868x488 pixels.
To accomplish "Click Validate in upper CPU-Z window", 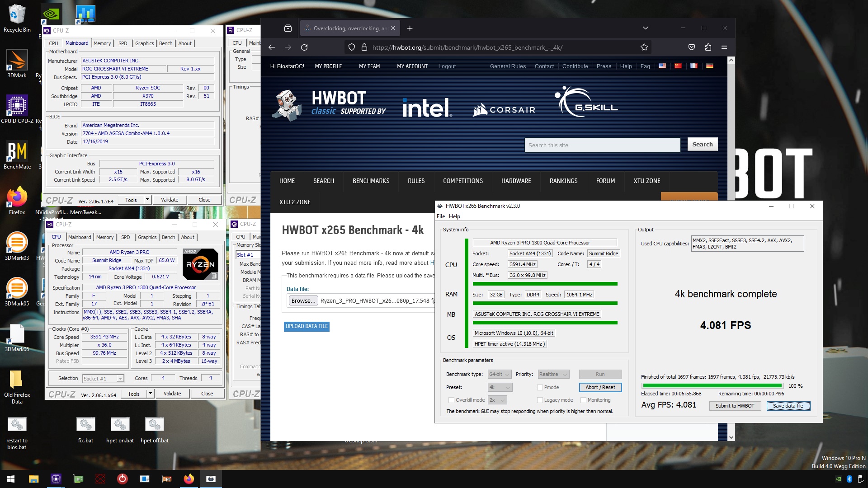I will pyautogui.click(x=170, y=199).
